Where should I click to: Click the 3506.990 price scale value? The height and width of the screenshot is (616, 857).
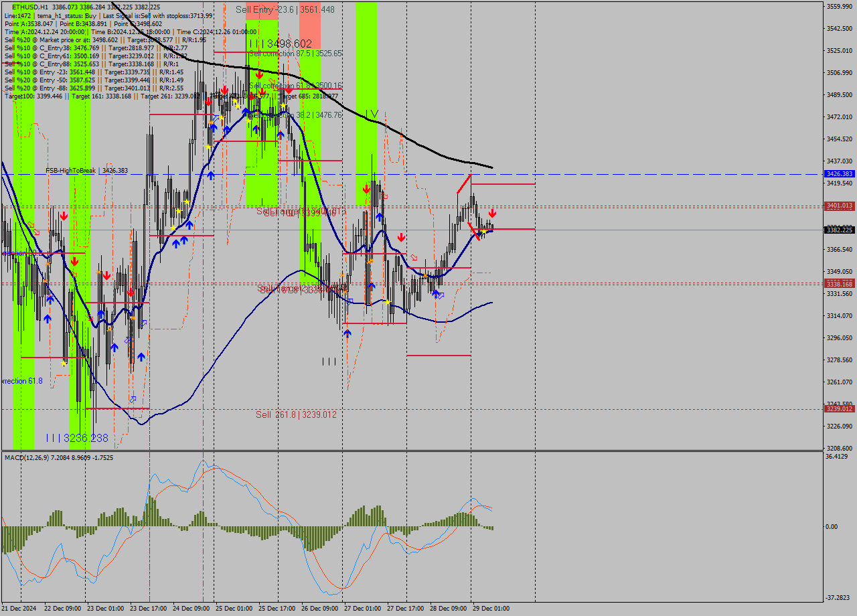[x=839, y=72]
